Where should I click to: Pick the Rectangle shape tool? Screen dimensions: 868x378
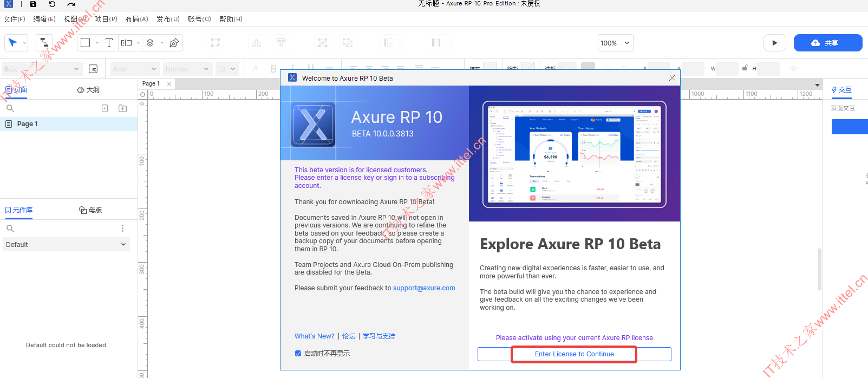point(85,43)
